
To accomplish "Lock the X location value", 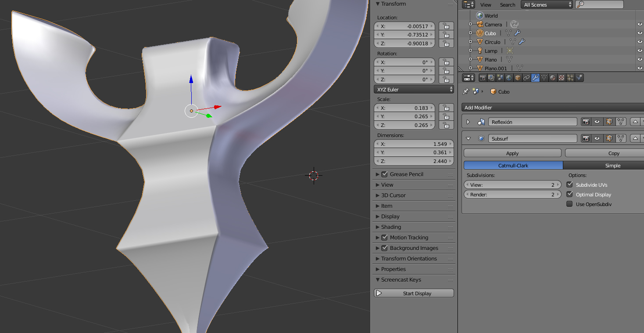I will tap(446, 26).
